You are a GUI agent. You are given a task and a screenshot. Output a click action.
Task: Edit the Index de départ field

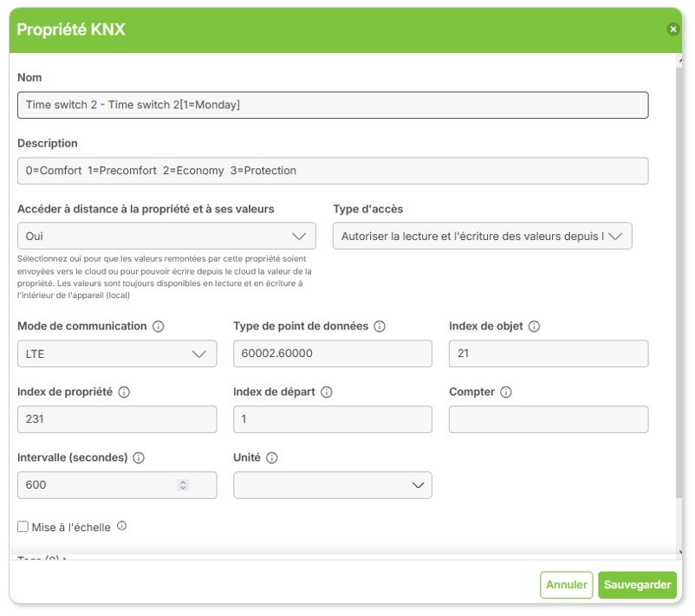[x=333, y=419]
